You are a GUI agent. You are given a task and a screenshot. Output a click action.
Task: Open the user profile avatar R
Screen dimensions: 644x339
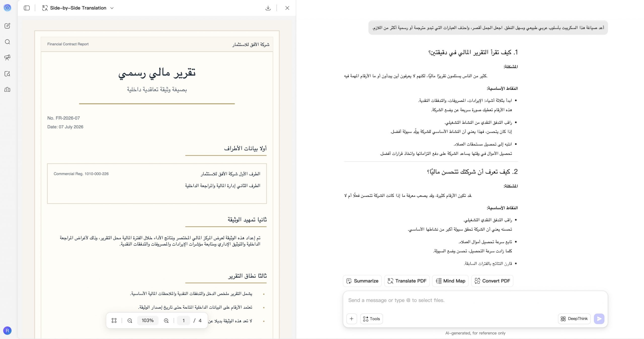coord(7,330)
